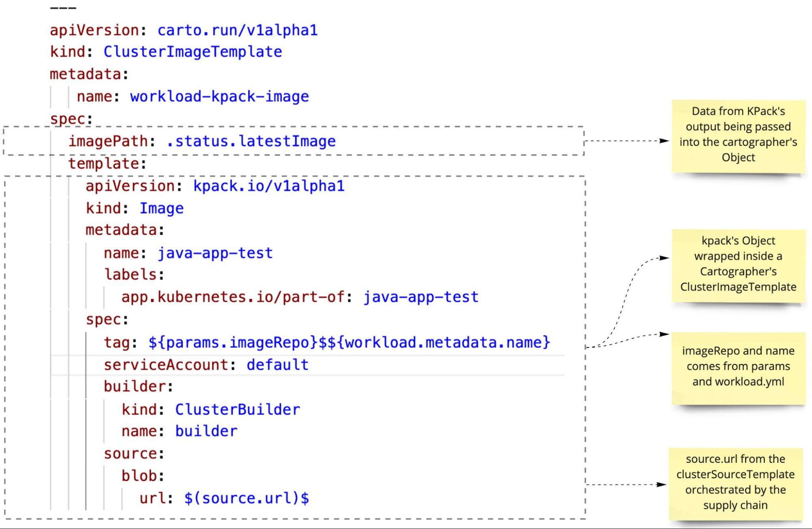Click the ClusterBuilder kind value
812x529 pixels.
(x=237, y=410)
